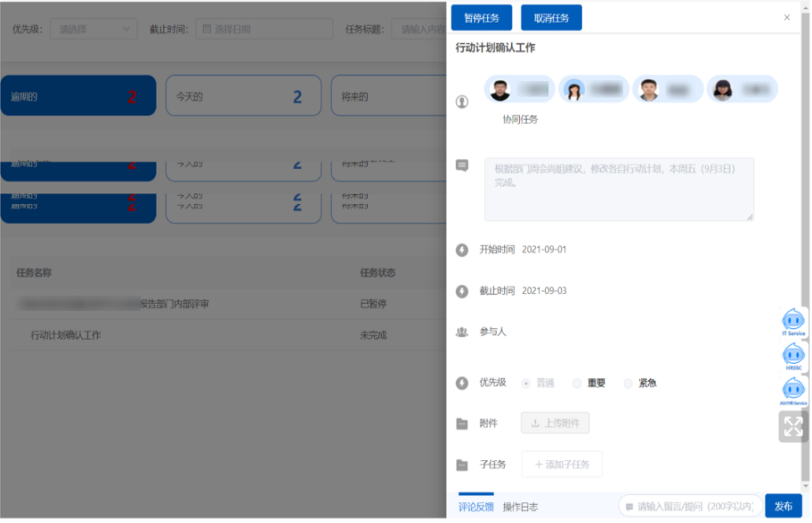The image size is (812, 523).
Task: Open the 优先级 filter dropdown
Action: (x=94, y=29)
